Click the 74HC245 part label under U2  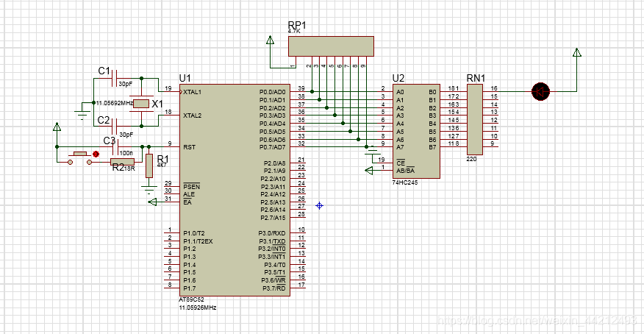(x=406, y=182)
